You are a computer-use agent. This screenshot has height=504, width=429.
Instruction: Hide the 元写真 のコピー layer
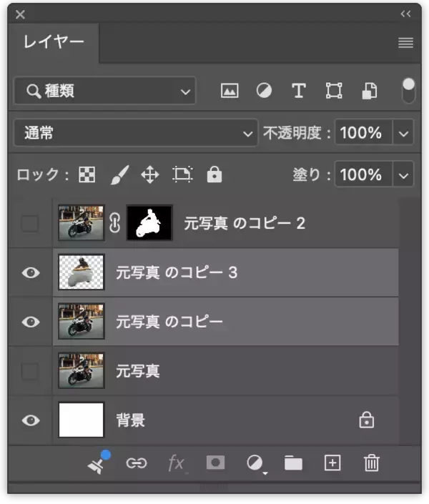click(31, 322)
